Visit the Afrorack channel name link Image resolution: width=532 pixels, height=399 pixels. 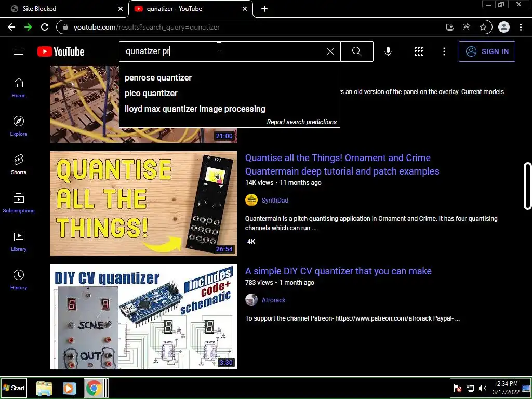pos(273,300)
